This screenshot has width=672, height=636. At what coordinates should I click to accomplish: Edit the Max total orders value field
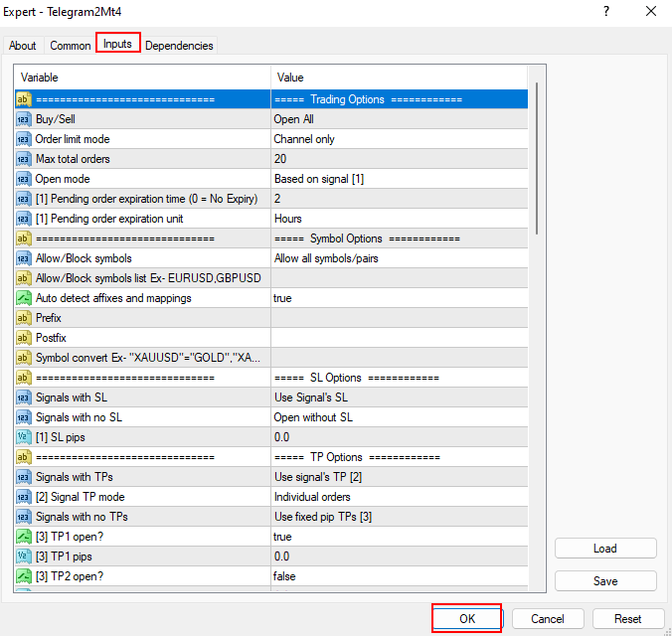point(398,159)
